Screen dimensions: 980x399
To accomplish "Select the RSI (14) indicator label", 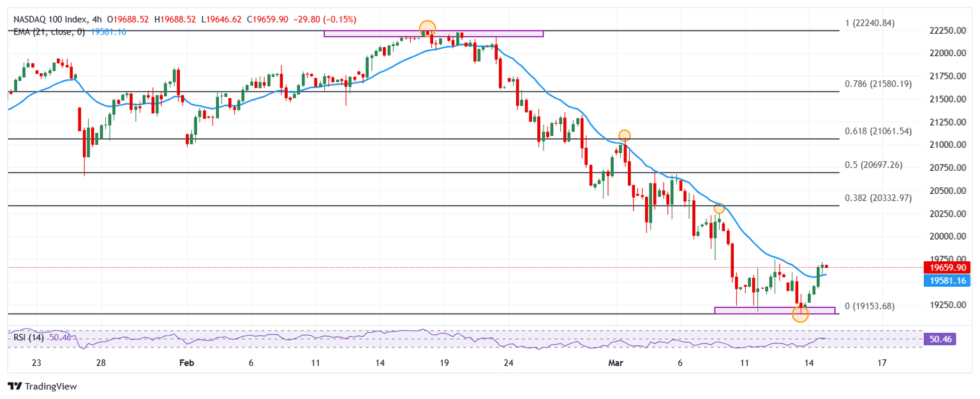I will (x=29, y=338).
